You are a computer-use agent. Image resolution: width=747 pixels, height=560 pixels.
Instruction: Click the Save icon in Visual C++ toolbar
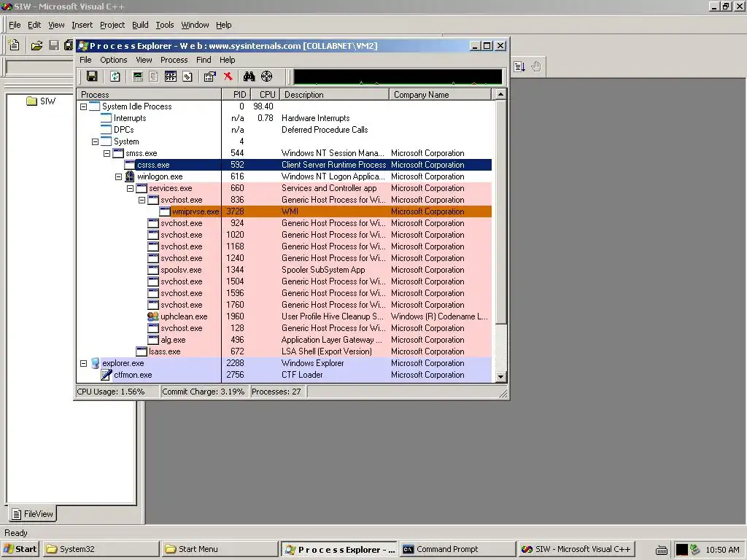coord(54,45)
